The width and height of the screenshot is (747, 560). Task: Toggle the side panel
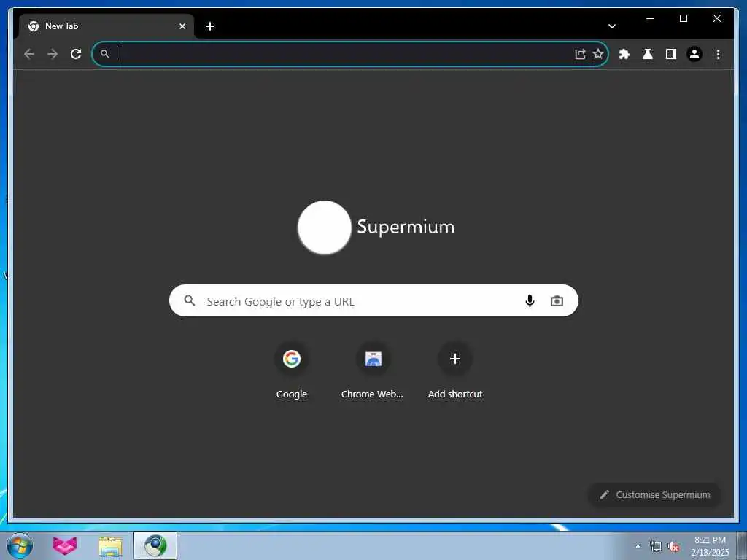click(671, 54)
